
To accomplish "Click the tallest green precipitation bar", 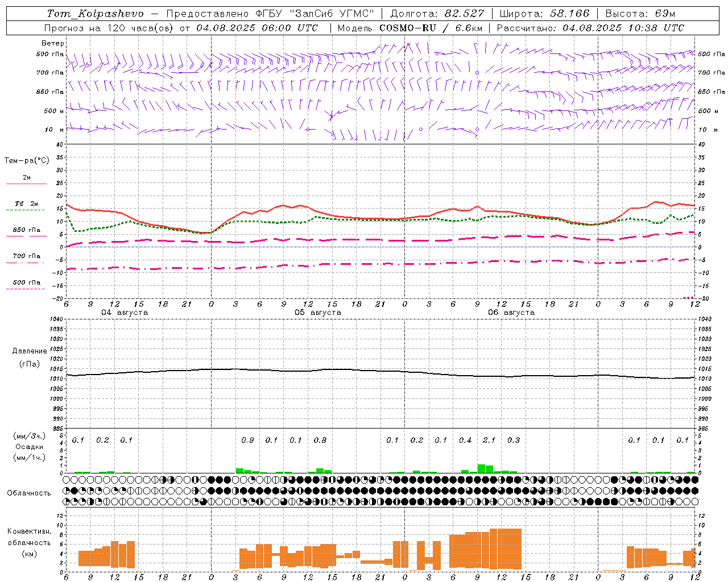I will [481, 468].
